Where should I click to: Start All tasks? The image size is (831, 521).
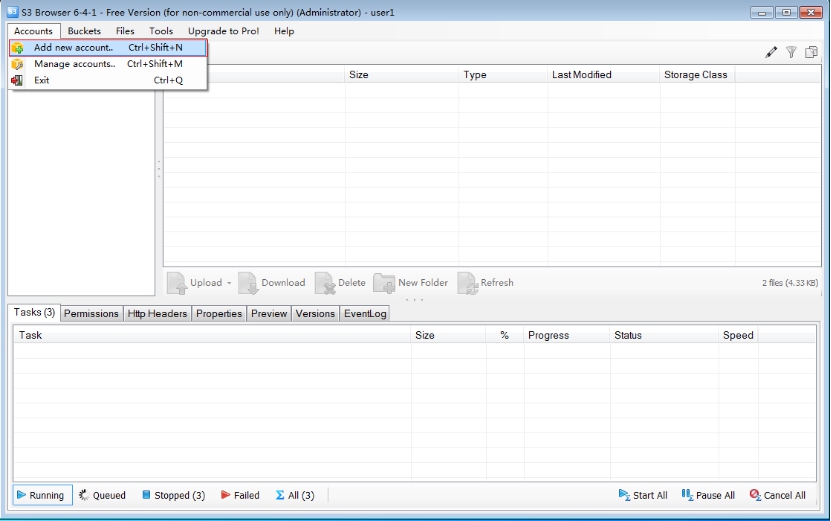(x=642, y=495)
